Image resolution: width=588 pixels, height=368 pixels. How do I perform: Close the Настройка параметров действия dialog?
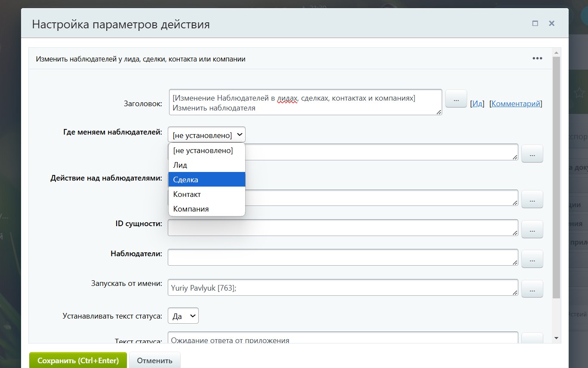click(x=551, y=24)
